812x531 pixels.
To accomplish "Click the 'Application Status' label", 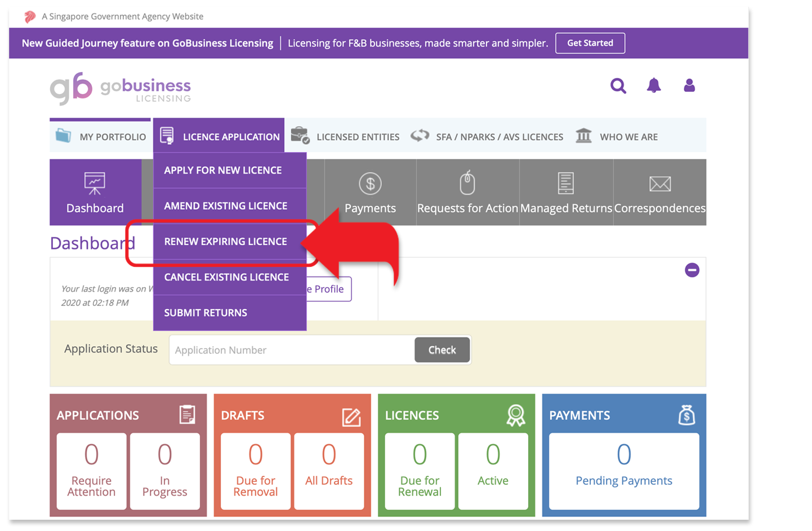I will 111,349.
